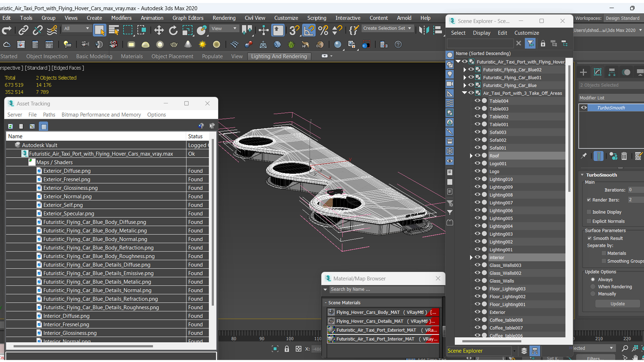Click the Select and Rotate tool icon

tap(173, 29)
